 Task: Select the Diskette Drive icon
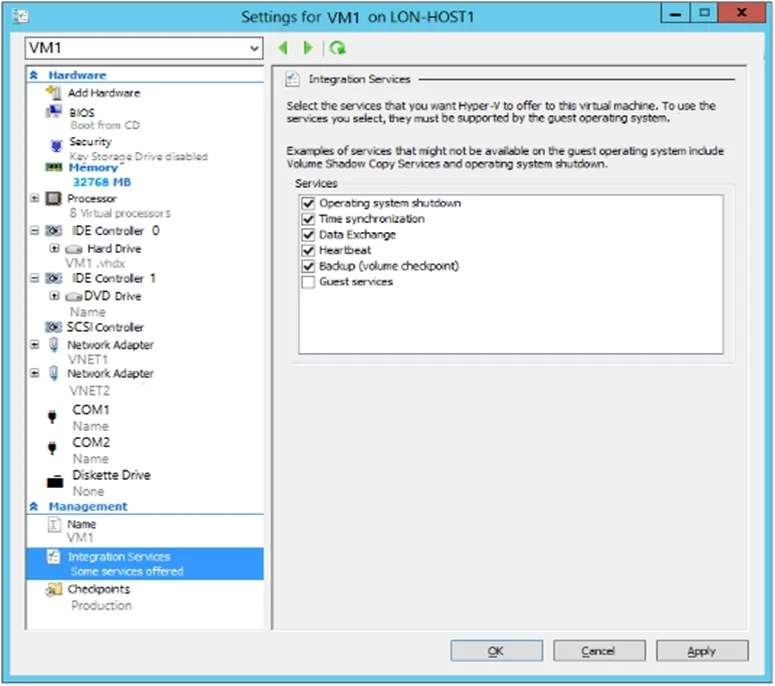[x=54, y=481]
